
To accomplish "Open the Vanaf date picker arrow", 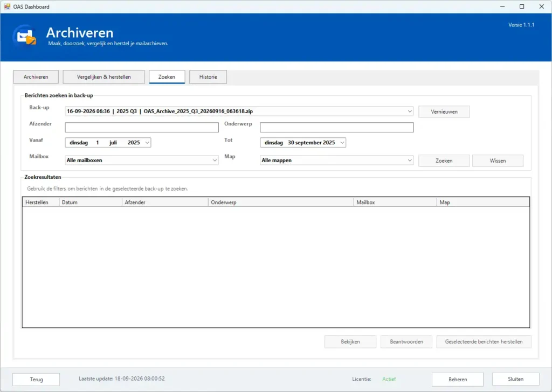I will point(147,142).
